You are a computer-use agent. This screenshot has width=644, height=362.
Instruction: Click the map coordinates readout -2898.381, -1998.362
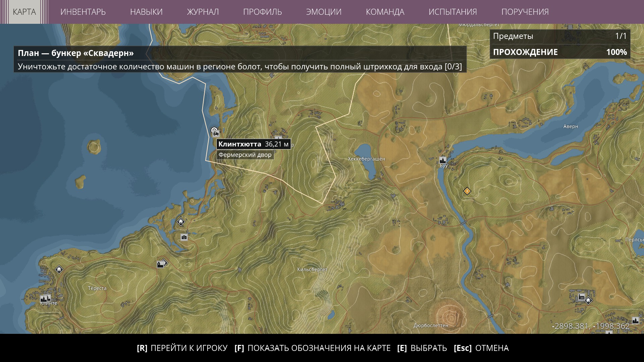pos(591,326)
